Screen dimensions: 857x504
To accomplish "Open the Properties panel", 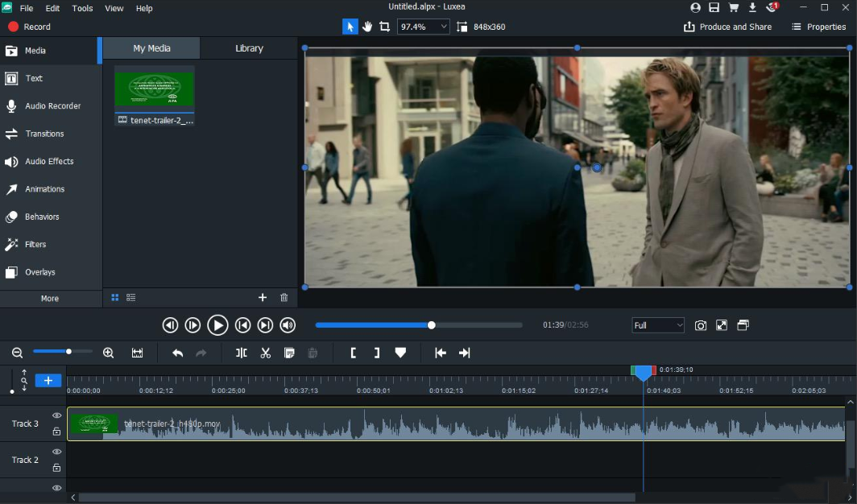I will click(818, 27).
